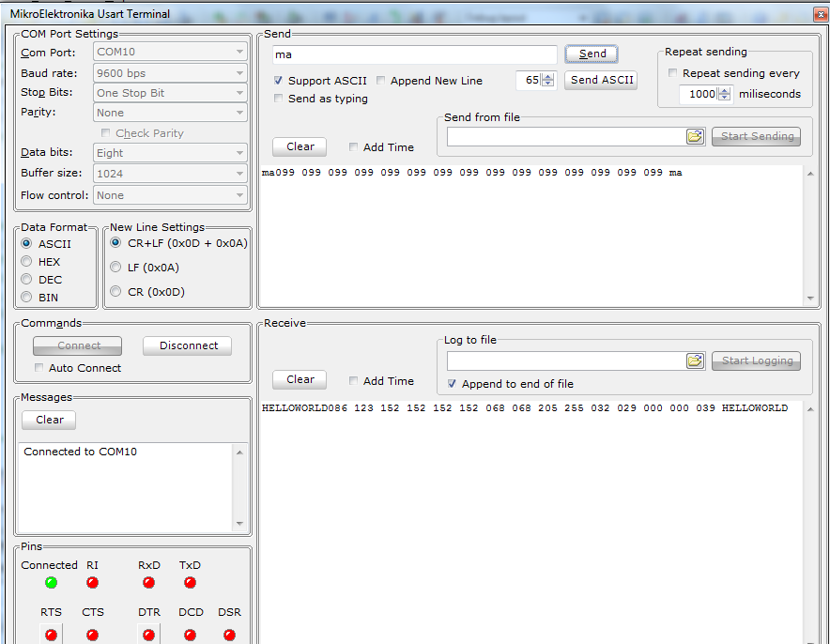Decrease the repeat milliseconds value
The image size is (830, 644).
[x=725, y=98]
